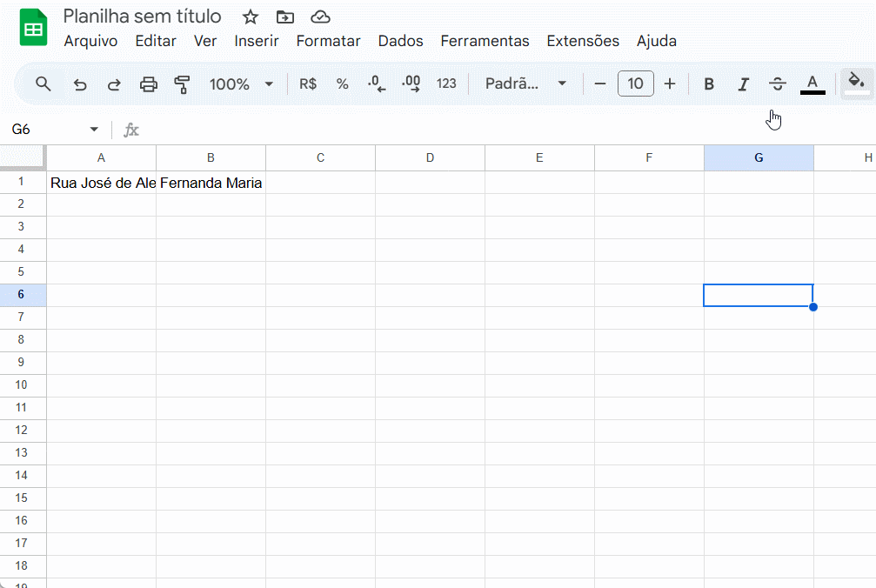Select the paint format roller tool

182,84
